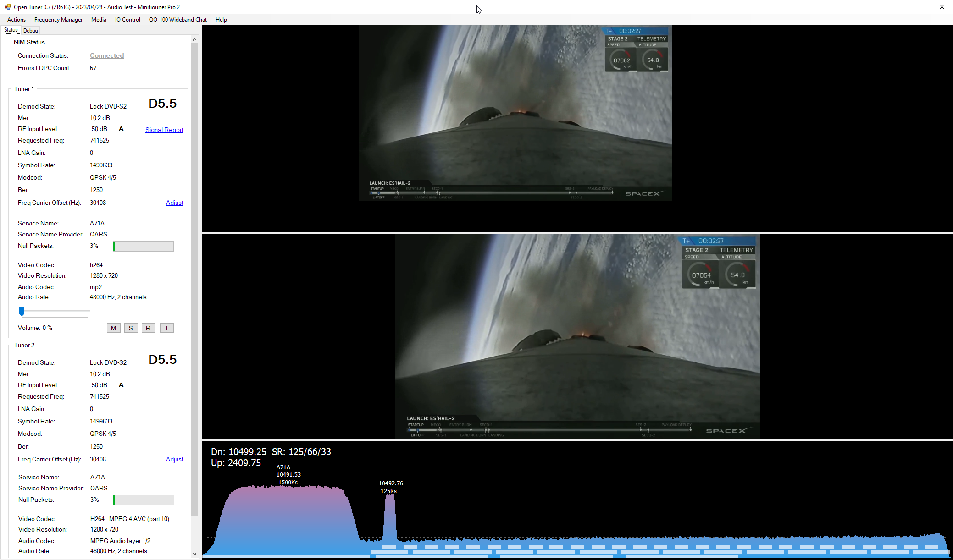Select the Status tab
The image size is (953, 560).
tap(11, 30)
